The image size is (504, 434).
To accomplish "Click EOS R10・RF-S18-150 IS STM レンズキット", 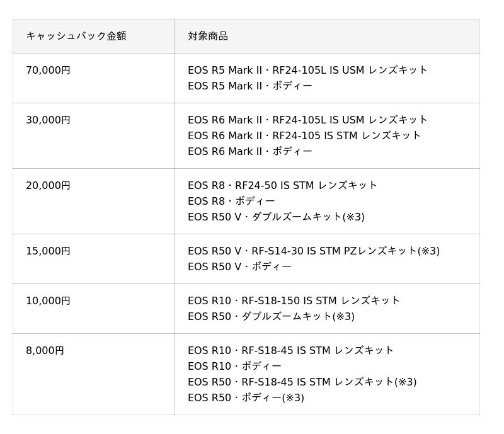I will tap(294, 300).
